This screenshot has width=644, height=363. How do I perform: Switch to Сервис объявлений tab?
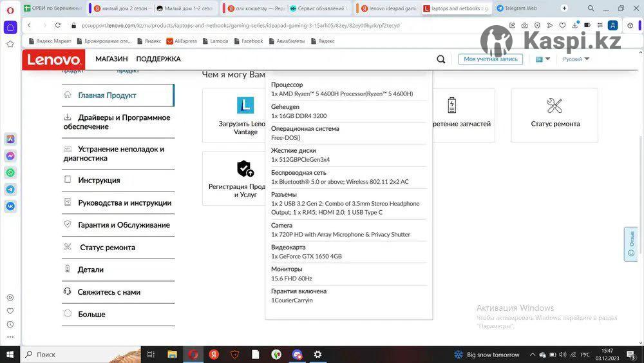pyautogui.click(x=319, y=8)
